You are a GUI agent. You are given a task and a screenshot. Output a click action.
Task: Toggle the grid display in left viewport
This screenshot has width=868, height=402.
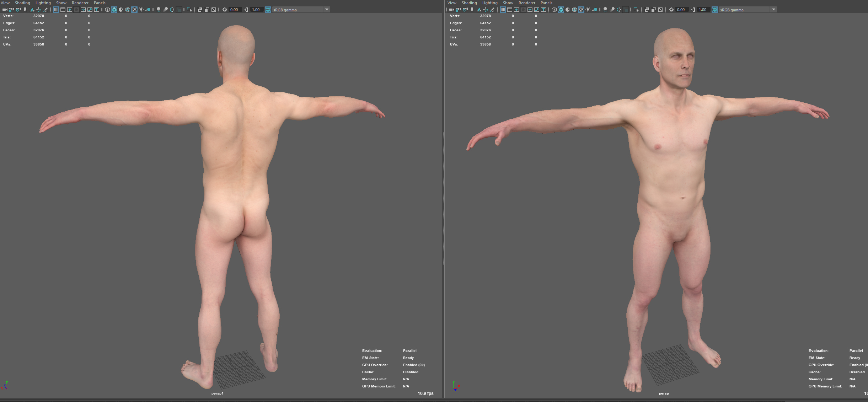click(x=56, y=10)
